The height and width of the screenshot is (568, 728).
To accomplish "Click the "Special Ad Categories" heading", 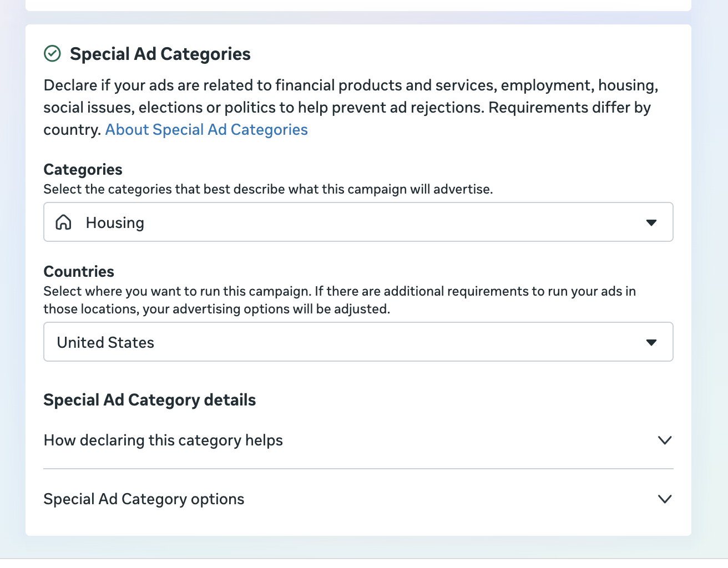I will click(160, 54).
